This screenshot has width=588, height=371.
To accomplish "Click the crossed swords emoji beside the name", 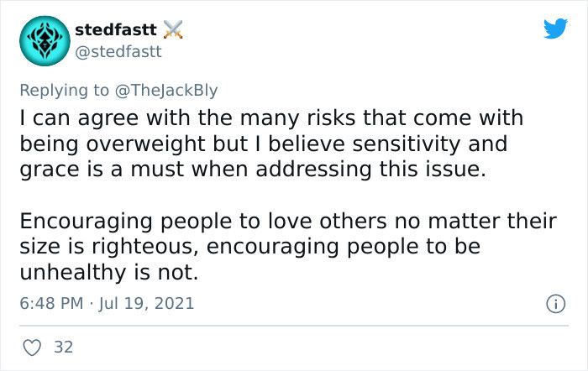I will coord(174,29).
